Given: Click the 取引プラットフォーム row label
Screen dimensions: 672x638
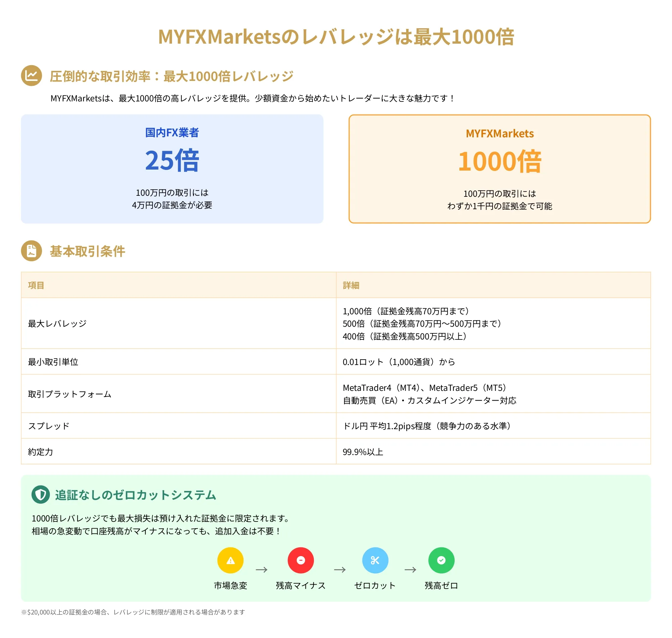Looking at the screenshot, I should [70, 394].
